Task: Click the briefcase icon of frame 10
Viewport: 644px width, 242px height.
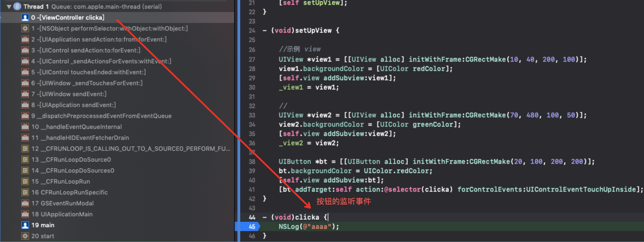Action: (25, 127)
